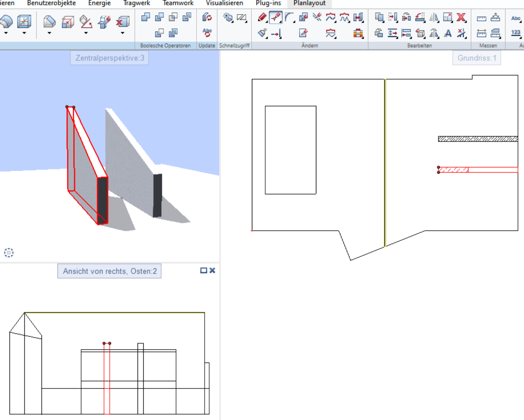Viewport: 524px width, 420px height.
Task: Expand dropdown under the 3D box axes icon
Action: [24, 33]
